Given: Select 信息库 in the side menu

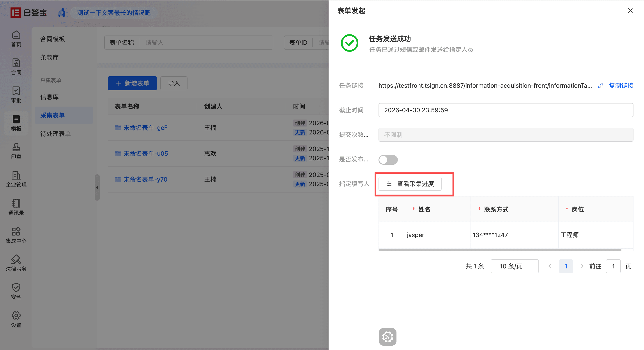Looking at the screenshot, I should (50, 97).
